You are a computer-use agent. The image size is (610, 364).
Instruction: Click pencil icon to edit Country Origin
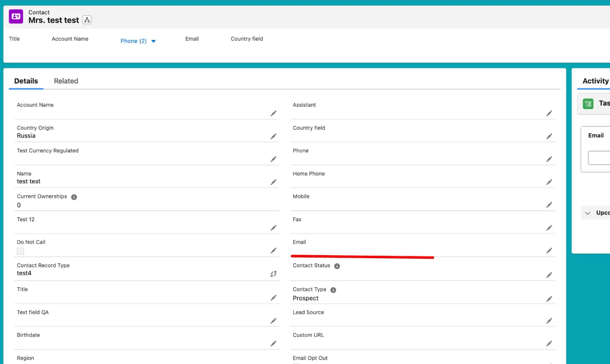tap(273, 136)
